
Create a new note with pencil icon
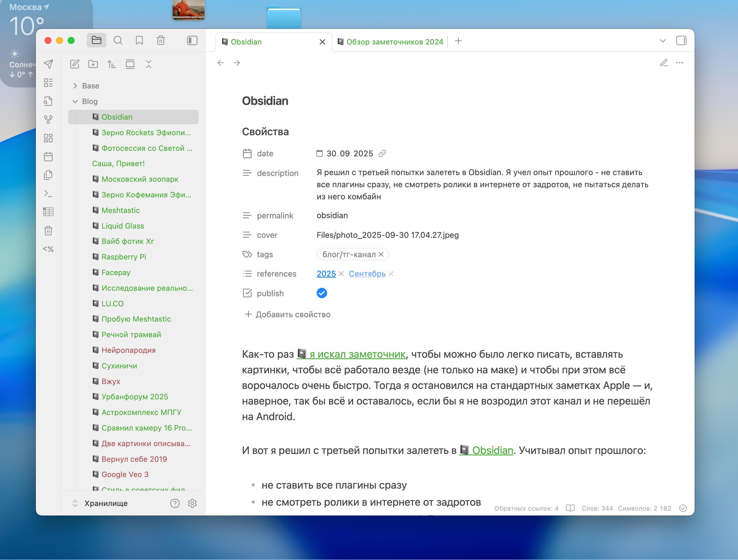point(75,64)
